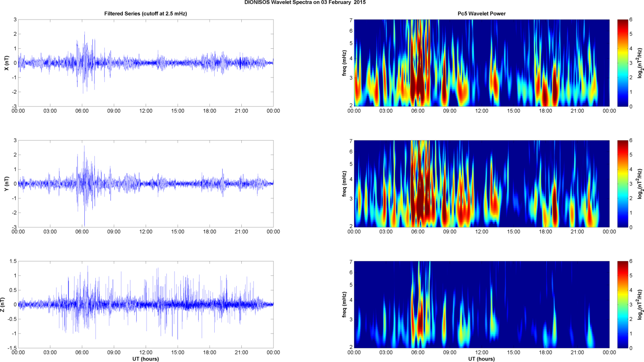This screenshot has height=362, width=644.
Task: Click 'freq (mHz)' label of top spectrogram
Action: (x=345, y=63)
